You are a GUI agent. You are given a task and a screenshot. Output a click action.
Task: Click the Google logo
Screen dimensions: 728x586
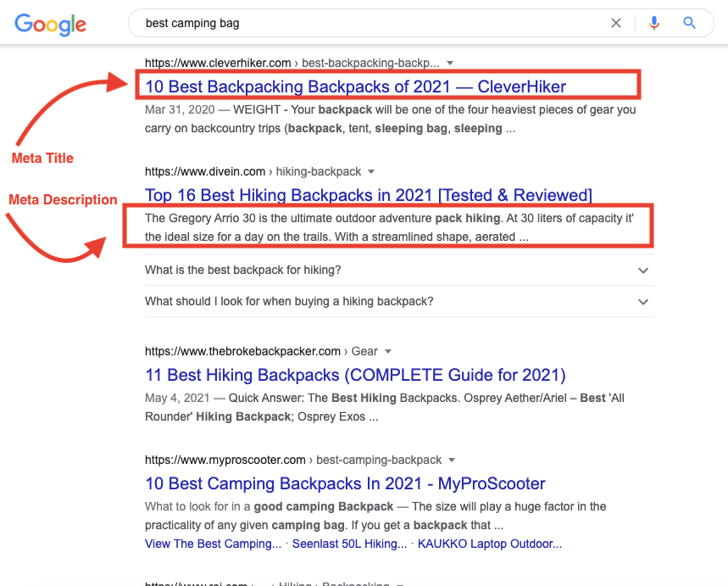(x=50, y=25)
